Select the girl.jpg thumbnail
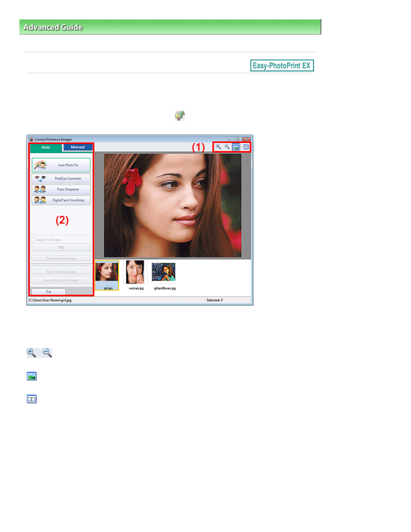 107,275
